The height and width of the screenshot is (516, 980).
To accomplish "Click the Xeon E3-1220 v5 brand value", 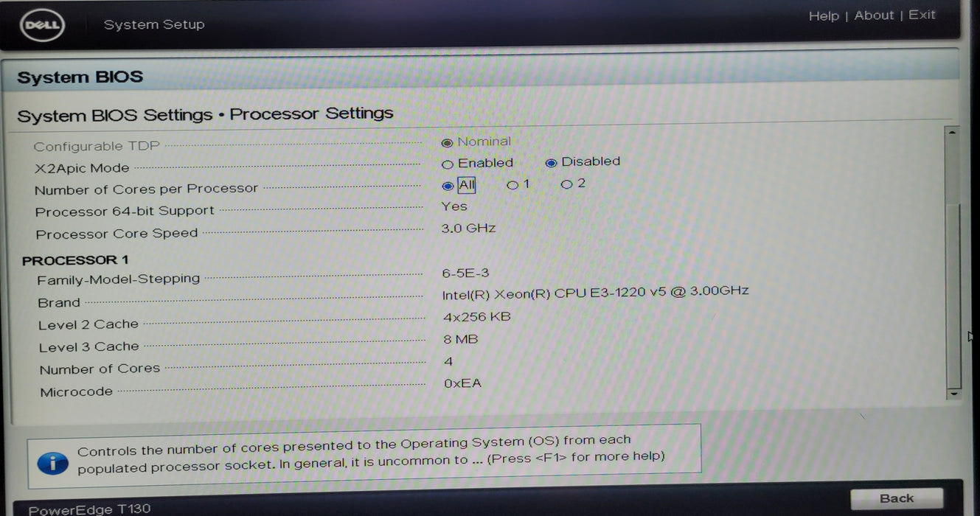I will 595,292.
